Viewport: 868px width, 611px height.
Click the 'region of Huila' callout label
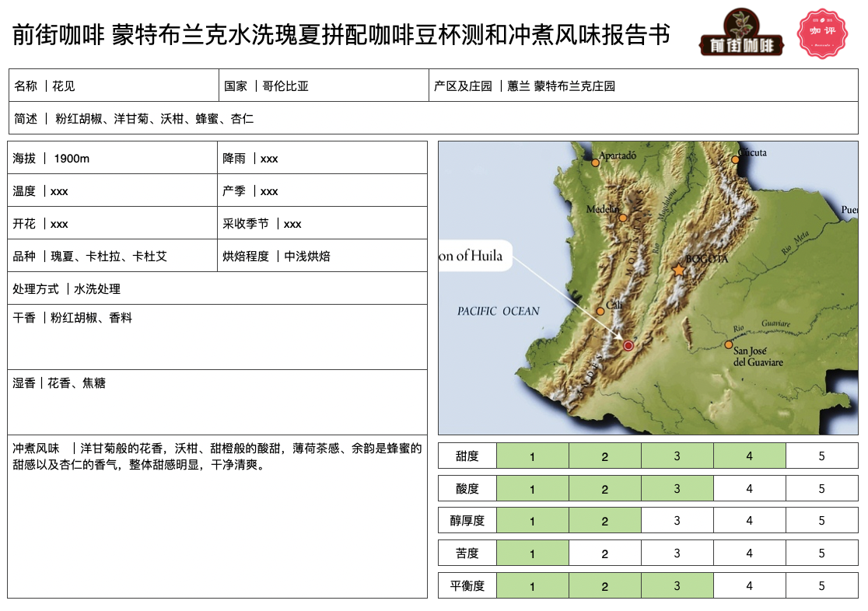[x=473, y=256]
